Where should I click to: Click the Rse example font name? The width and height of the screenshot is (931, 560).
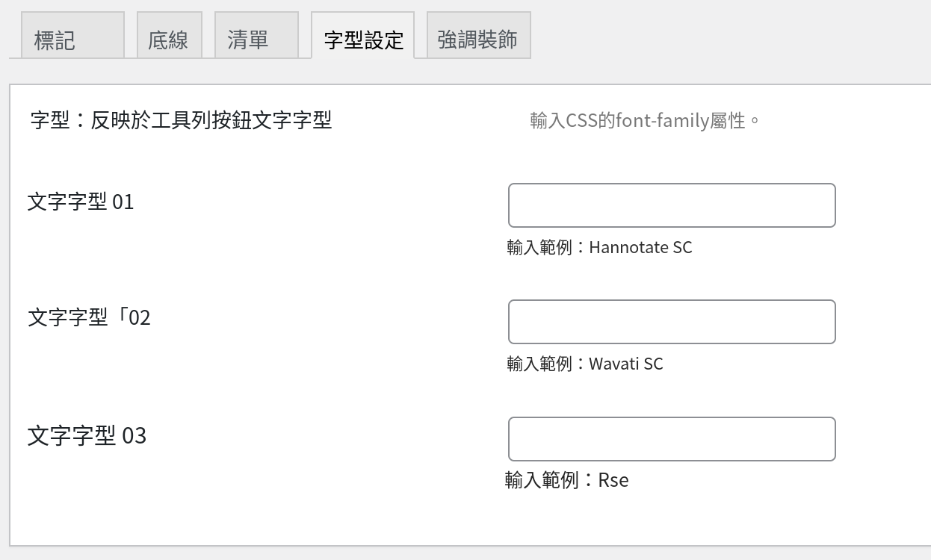coord(613,480)
